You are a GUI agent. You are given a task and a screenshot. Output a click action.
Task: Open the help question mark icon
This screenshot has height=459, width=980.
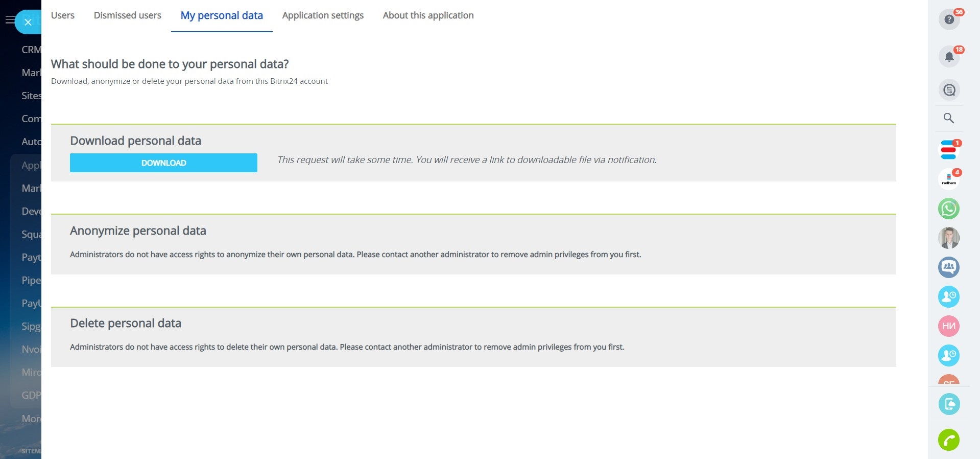tap(949, 19)
